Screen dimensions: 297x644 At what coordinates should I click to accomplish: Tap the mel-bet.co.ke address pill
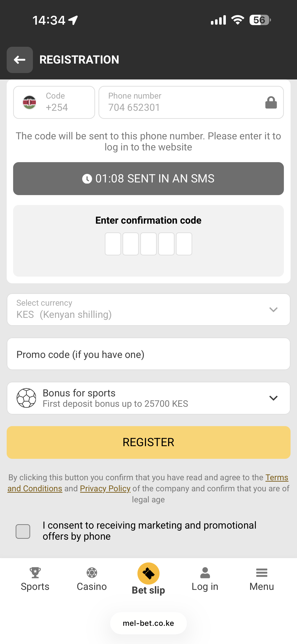[x=148, y=623]
